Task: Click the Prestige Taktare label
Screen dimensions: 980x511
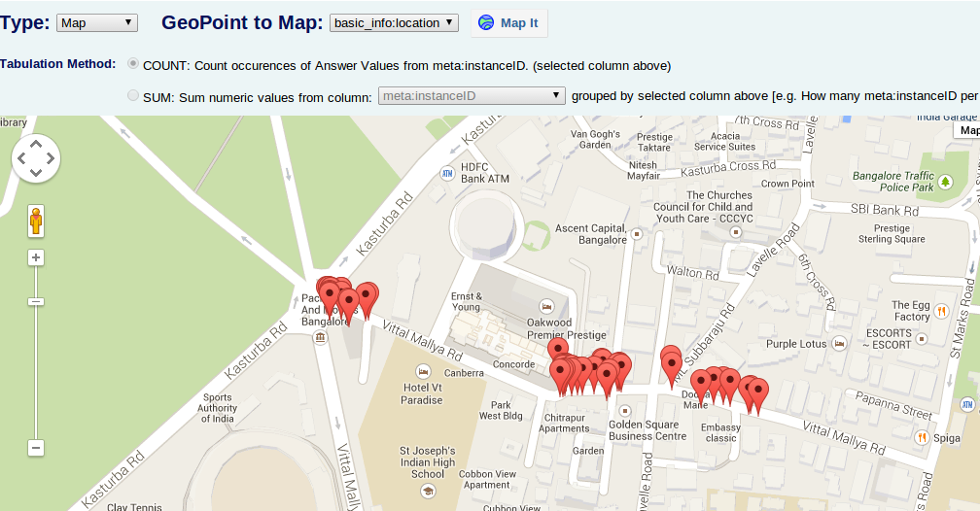Action: click(654, 143)
